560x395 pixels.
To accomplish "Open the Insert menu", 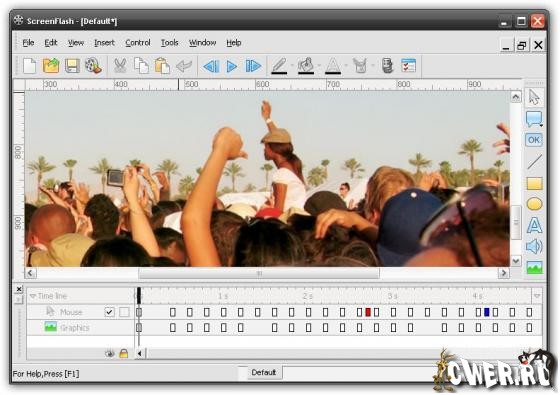I will click(x=104, y=43).
